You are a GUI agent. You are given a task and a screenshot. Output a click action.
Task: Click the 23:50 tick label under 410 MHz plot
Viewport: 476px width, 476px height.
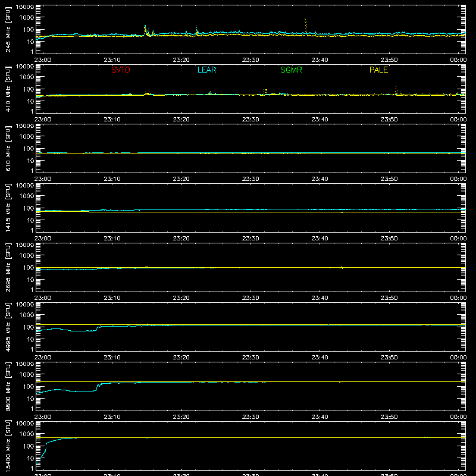pyautogui.click(x=389, y=120)
